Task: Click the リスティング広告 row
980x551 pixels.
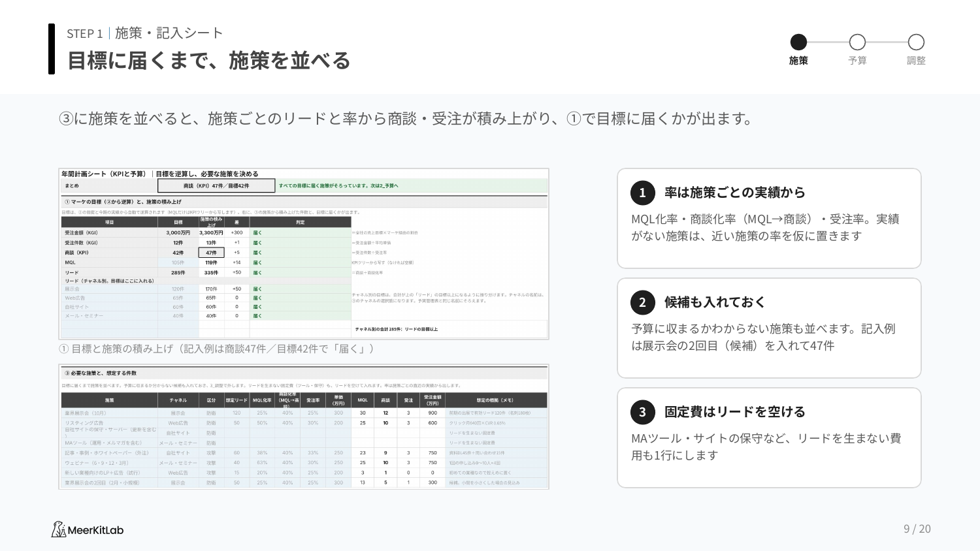Action: click(304, 423)
